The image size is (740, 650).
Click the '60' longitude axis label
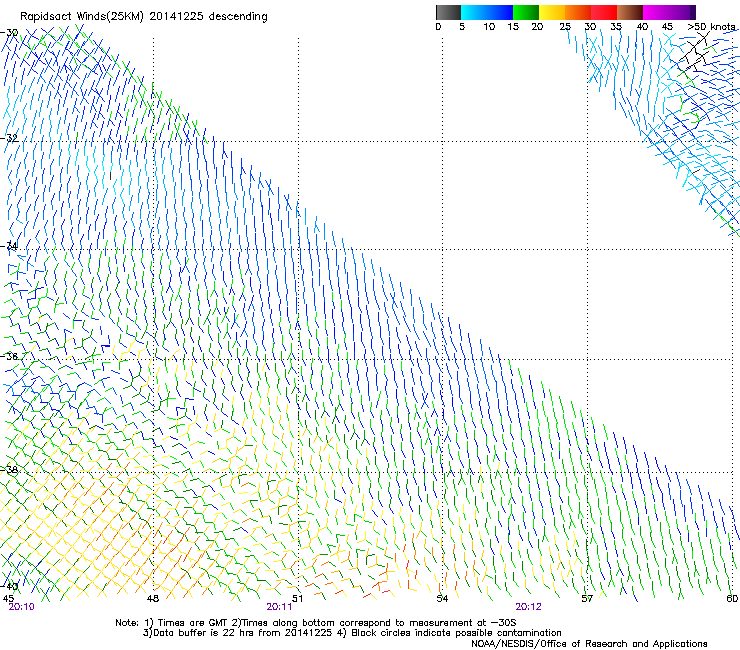pyautogui.click(x=732, y=598)
